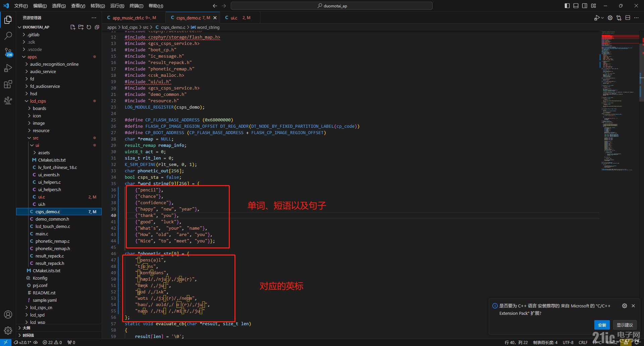This screenshot has width=644, height=346.
Task: Open errors and warnings count in status bar
Action: [x=52, y=342]
